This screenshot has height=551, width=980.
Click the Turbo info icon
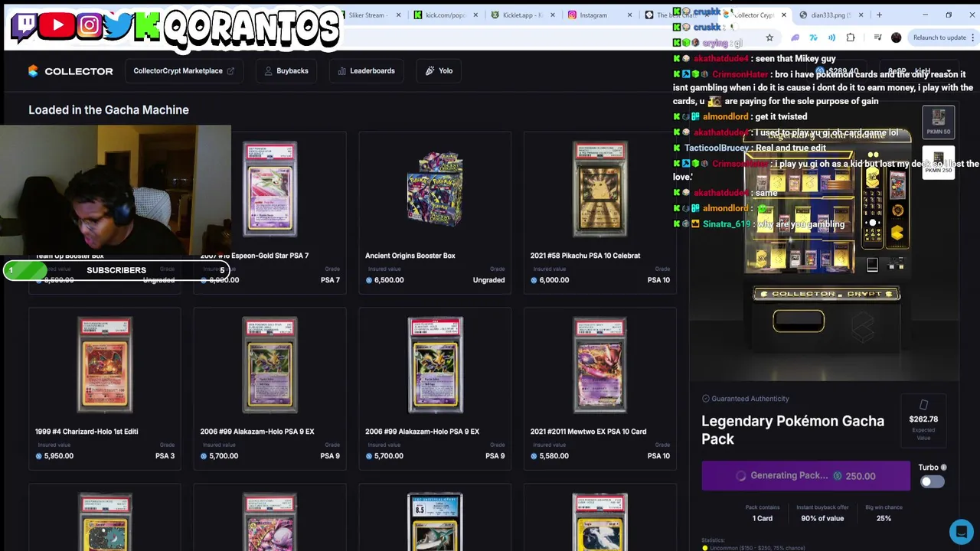pyautogui.click(x=943, y=468)
